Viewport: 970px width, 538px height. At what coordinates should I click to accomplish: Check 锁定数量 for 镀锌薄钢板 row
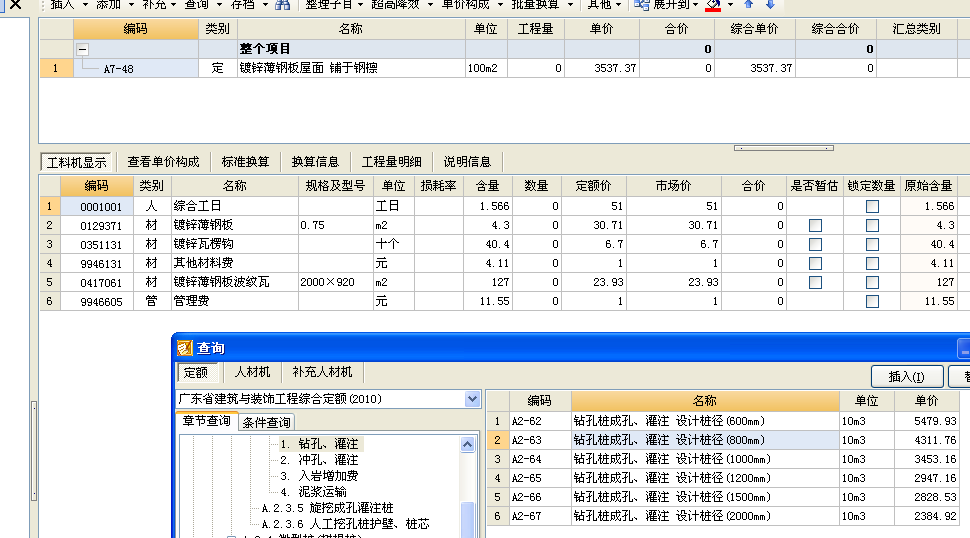coord(872,226)
